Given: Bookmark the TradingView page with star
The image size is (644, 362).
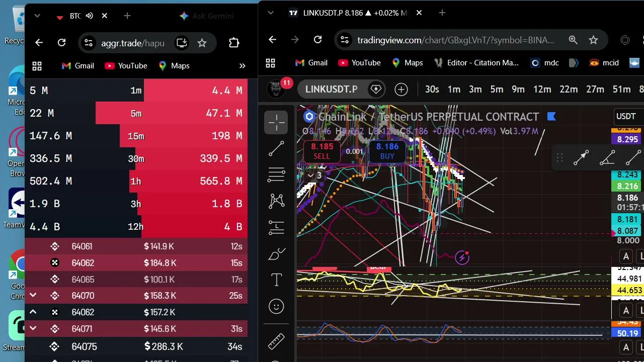Looking at the screenshot, I should 593,40.
